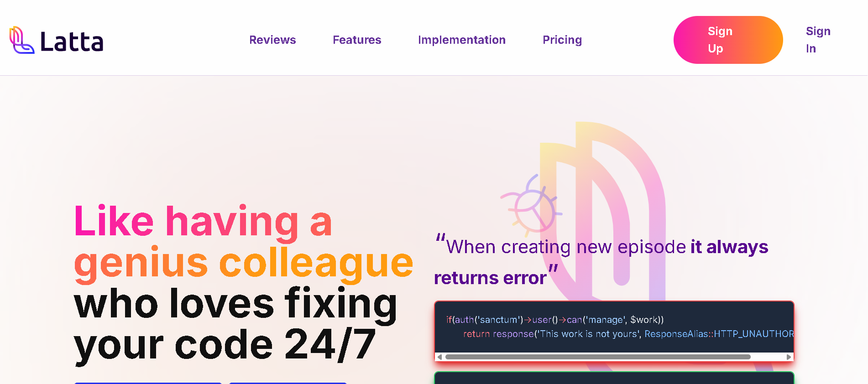Click the 'who loves fixing your code 24/7' text
Screen dimensions: 868x384
(235, 324)
